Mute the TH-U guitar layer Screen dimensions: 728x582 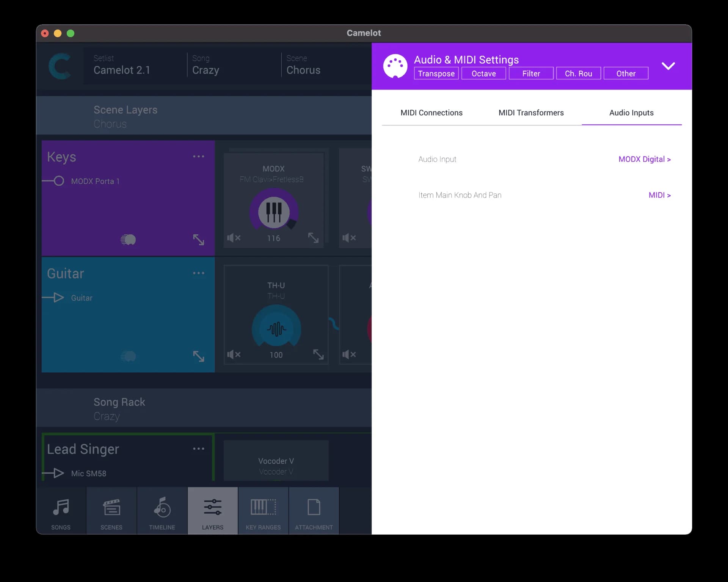[x=234, y=354]
